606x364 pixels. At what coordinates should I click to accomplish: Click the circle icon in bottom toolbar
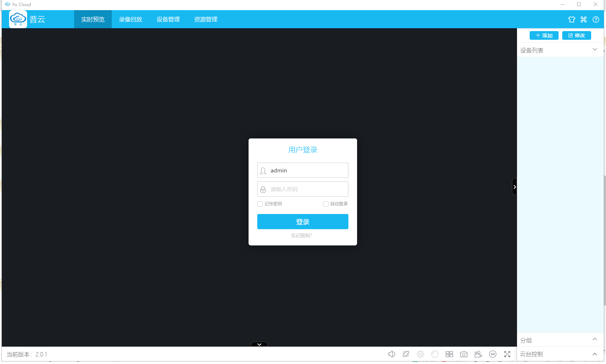pyautogui.click(x=435, y=354)
